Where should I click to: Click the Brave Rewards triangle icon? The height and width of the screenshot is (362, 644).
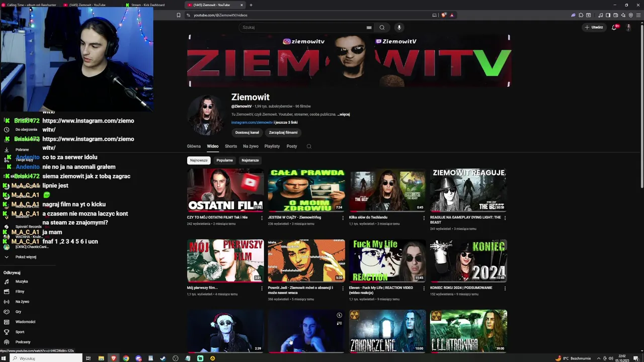coord(452,15)
